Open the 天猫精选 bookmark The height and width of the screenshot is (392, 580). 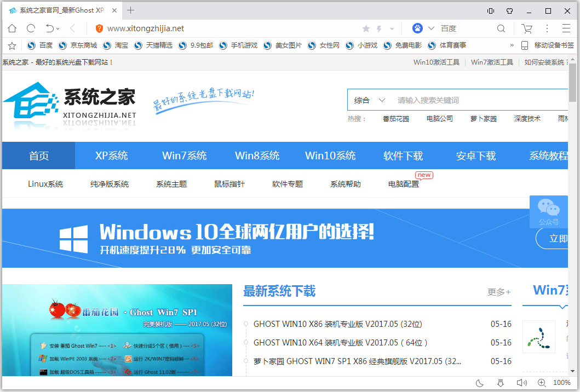pyautogui.click(x=153, y=45)
